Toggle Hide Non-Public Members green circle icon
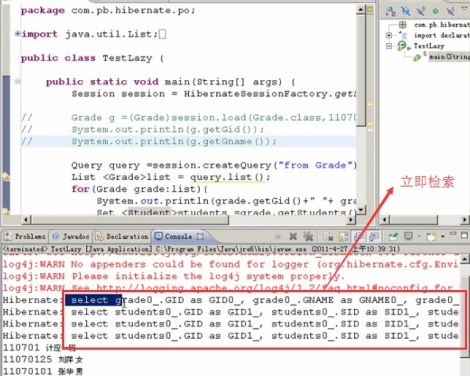470x376 pixels. point(435,11)
